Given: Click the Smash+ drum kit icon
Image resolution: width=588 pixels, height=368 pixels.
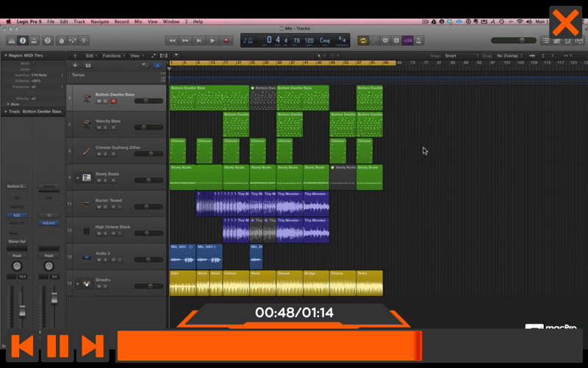Looking at the screenshot, I should (87, 283).
